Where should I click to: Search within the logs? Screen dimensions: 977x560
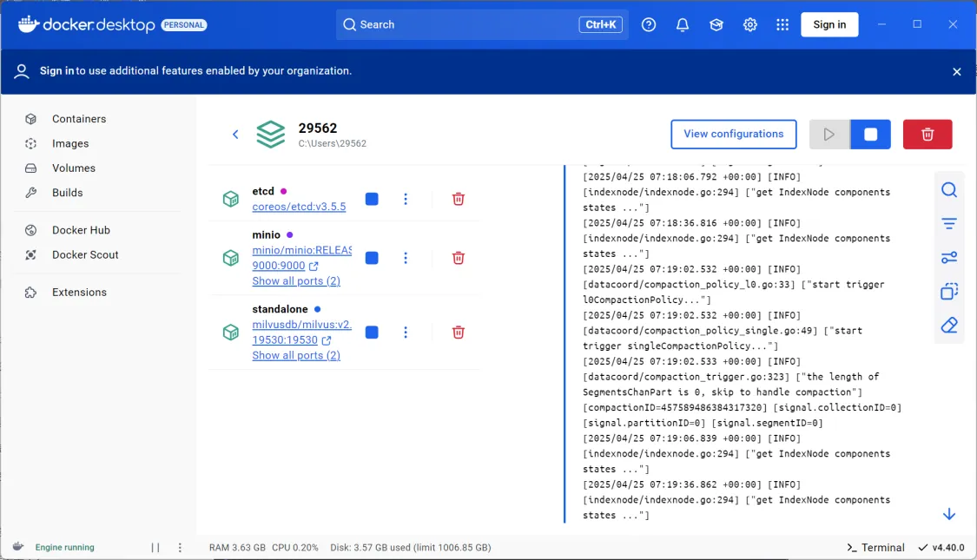coord(949,189)
